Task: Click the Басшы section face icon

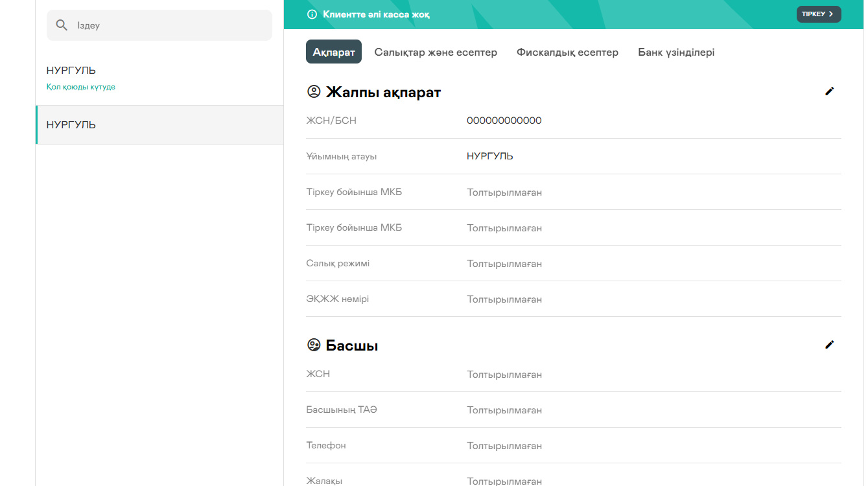Action: tap(314, 345)
